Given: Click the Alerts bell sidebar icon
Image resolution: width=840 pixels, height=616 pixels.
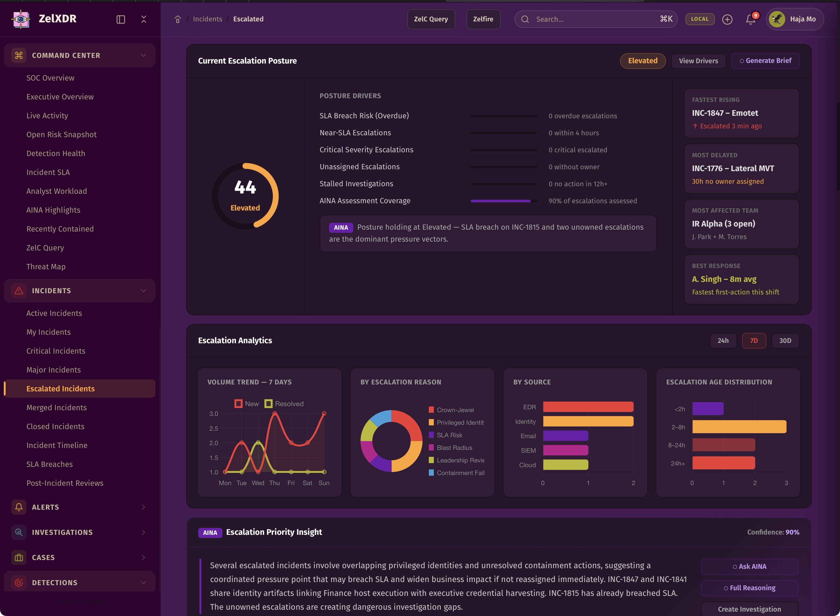Looking at the screenshot, I should tap(19, 507).
